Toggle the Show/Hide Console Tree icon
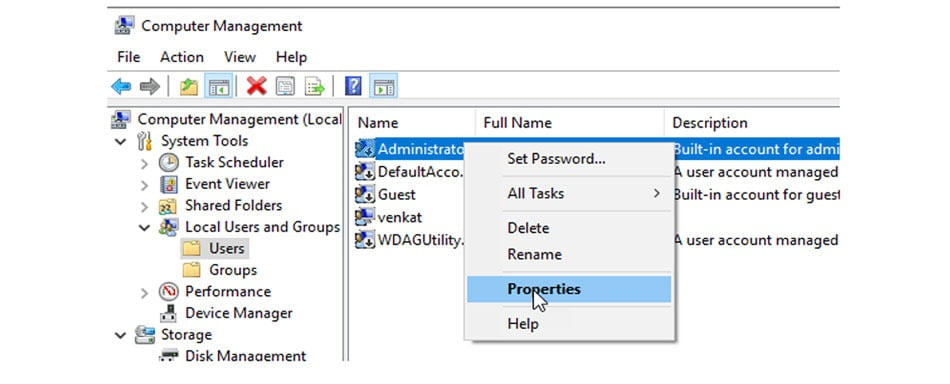 219,87
